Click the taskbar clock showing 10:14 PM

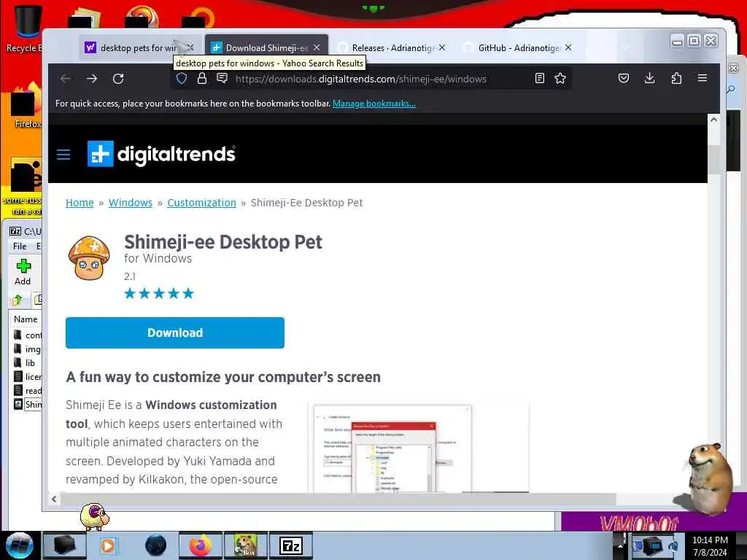click(x=710, y=546)
